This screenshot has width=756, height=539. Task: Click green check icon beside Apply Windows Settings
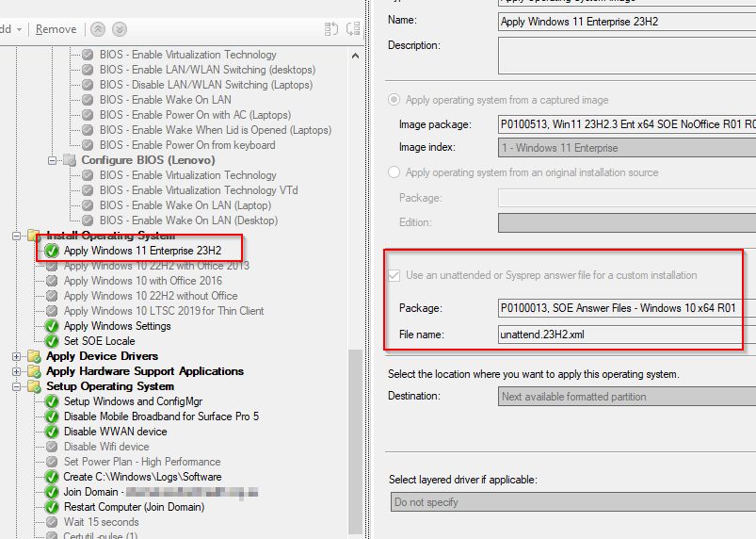pyautogui.click(x=52, y=326)
